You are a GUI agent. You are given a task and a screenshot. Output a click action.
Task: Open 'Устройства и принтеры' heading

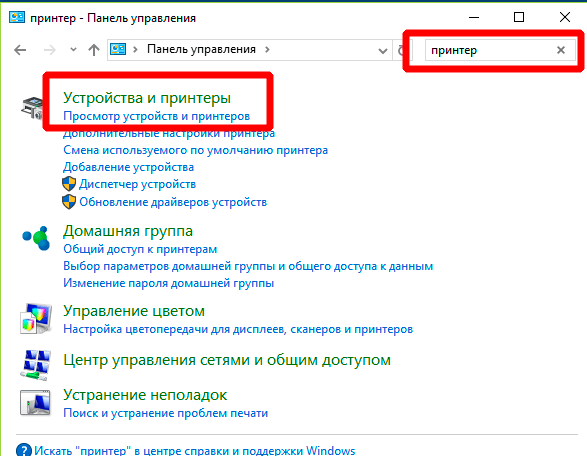[147, 98]
